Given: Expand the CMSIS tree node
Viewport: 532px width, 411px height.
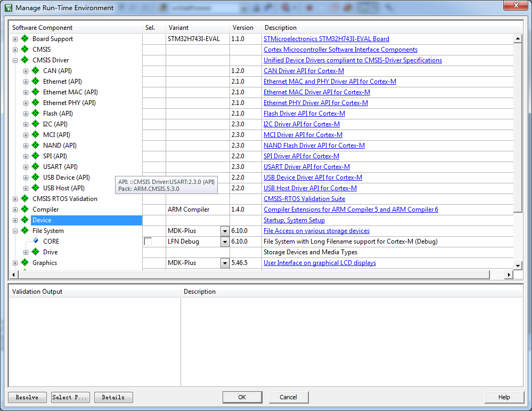Looking at the screenshot, I should coord(15,50).
